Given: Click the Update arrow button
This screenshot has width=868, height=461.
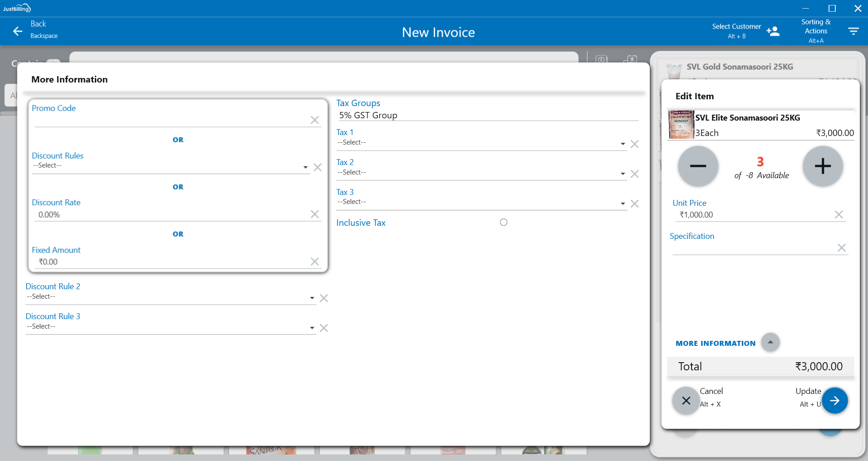Looking at the screenshot, I should [834, 401].
